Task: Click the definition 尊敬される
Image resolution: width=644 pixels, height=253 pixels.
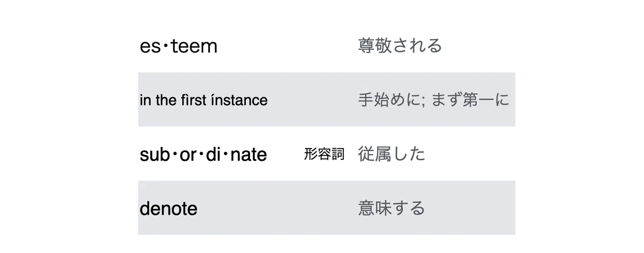Action: (x=400, y=46)
